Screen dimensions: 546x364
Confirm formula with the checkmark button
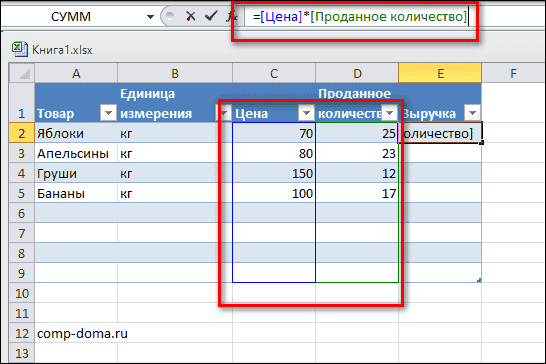click(211, 16)
